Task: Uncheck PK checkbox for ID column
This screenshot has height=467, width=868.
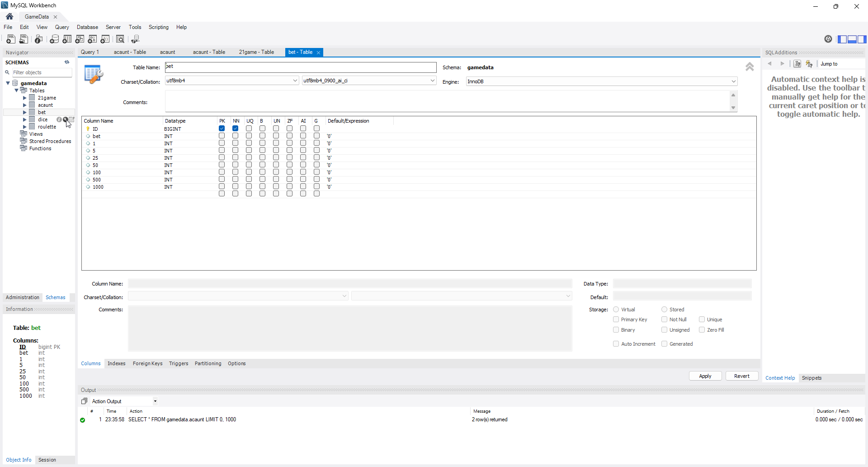Action: click(x=222, y=129)
